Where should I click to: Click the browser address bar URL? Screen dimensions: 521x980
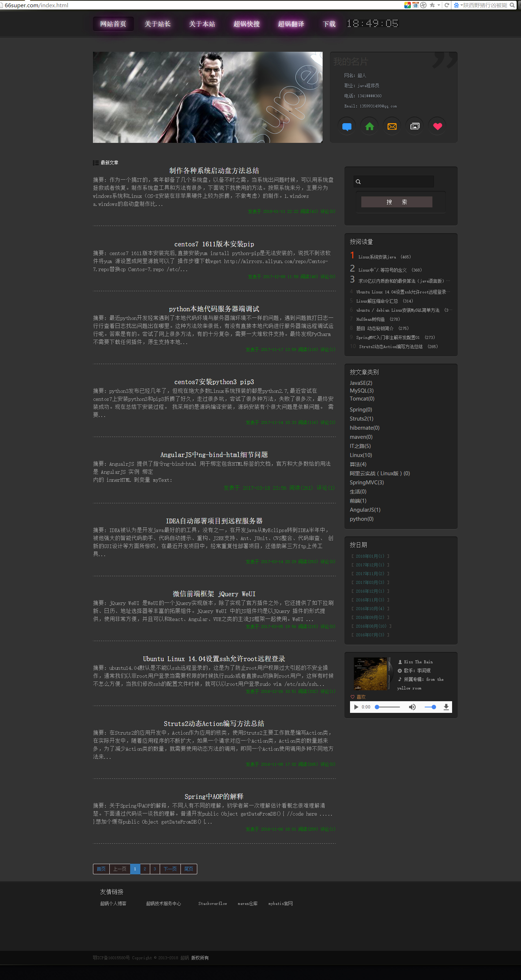point(36,5)
